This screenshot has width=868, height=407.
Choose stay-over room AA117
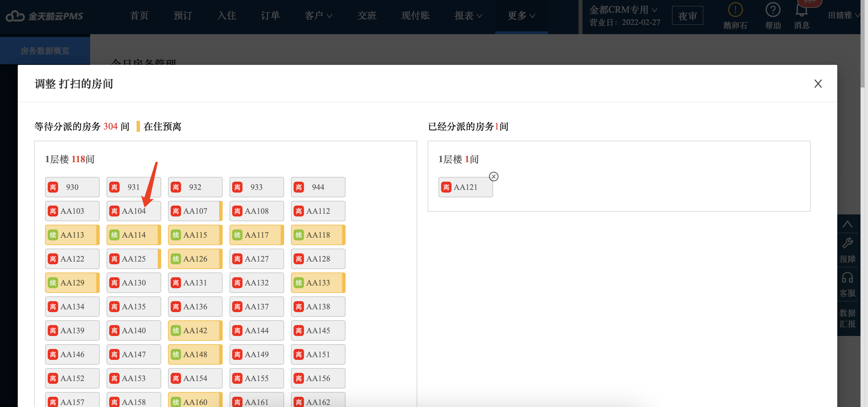(x=257, y=235)
